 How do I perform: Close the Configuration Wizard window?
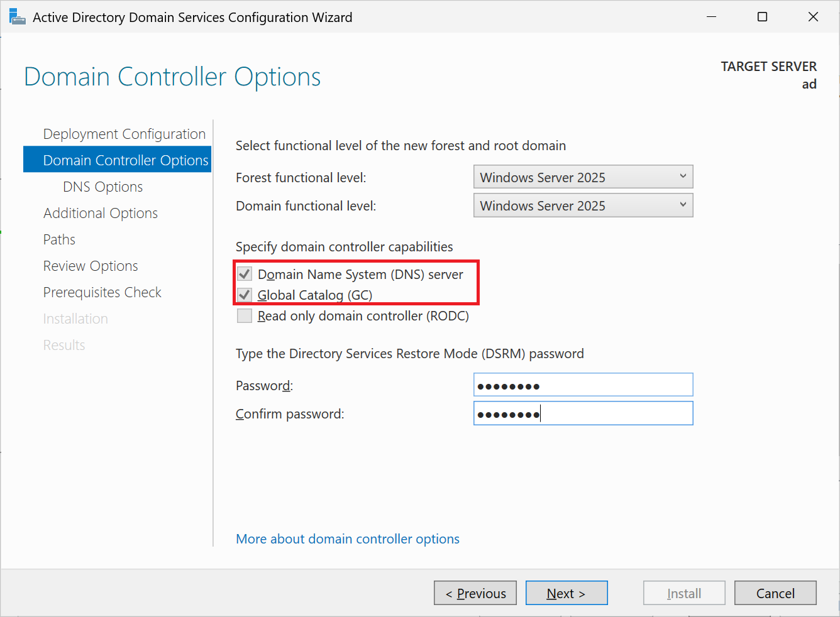pyautogui.click(x=813, y=17)
